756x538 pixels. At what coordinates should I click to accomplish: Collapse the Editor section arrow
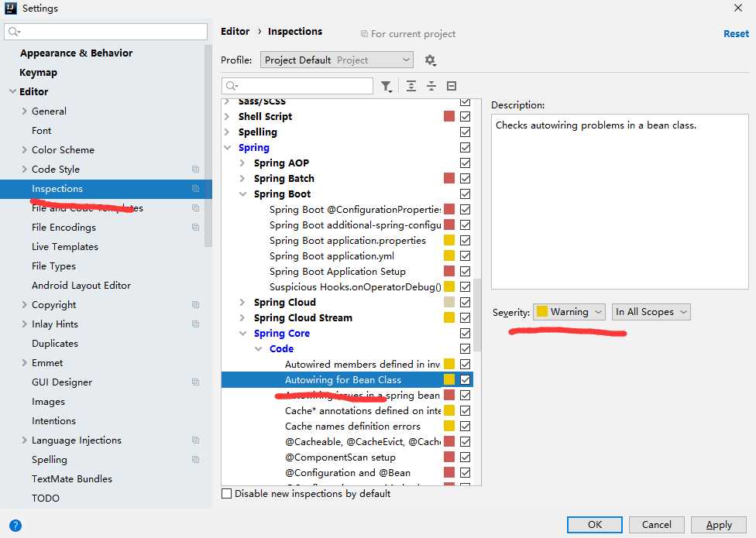point(12,91)
